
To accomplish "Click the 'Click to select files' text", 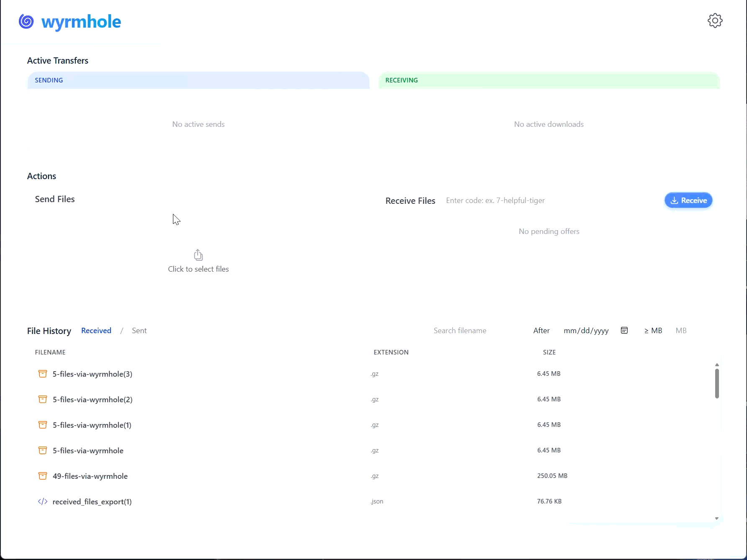I will 198,269.
